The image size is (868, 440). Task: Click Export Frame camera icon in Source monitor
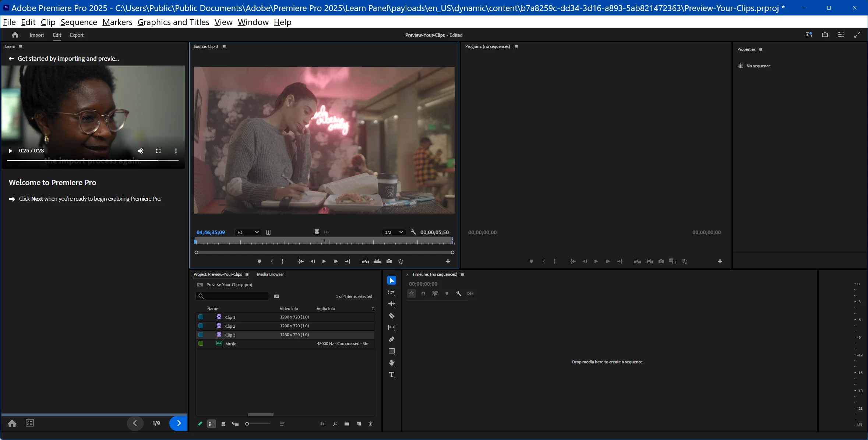pos(389,261)
